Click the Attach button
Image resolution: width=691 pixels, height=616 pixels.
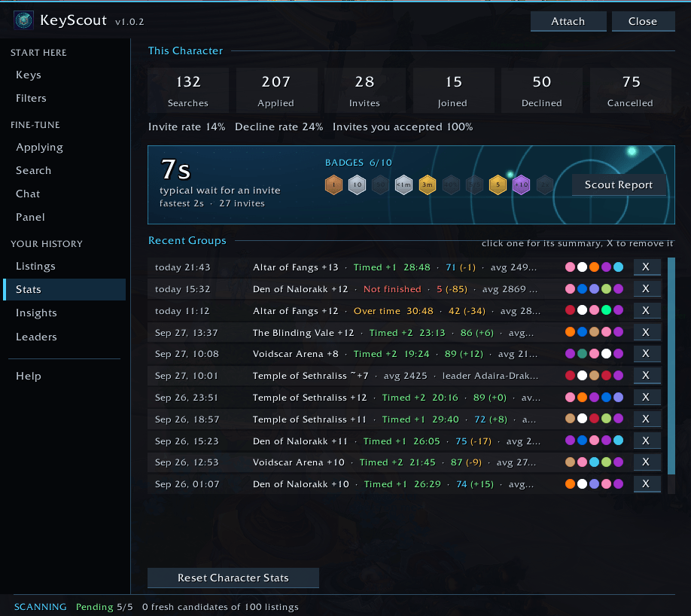pos(568,21)
